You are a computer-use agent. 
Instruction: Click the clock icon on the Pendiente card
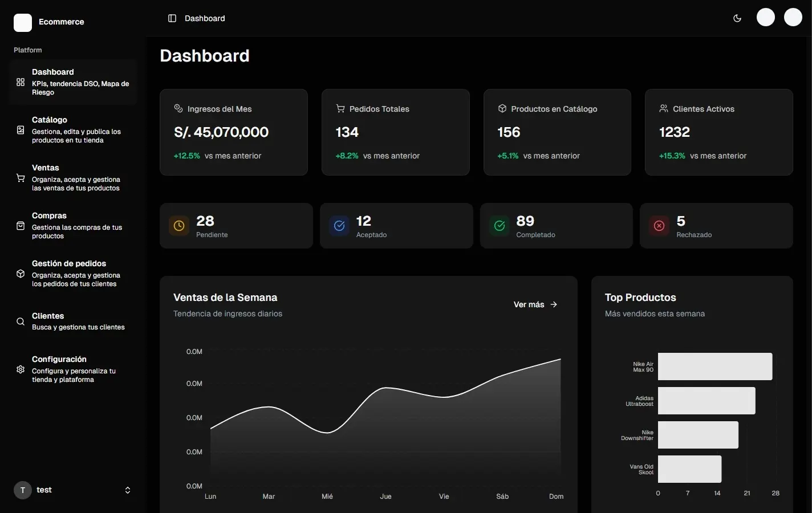point(178,226)
